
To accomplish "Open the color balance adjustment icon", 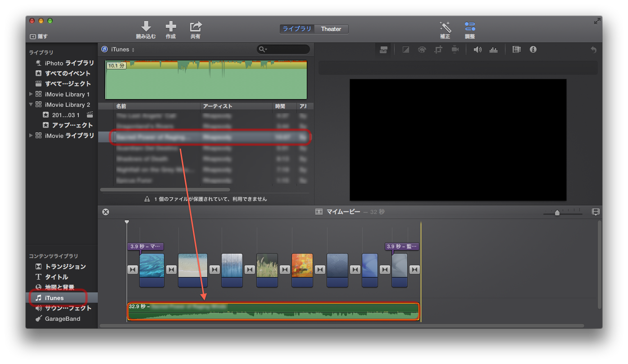I will pyautogui.click(x=405, y=50).
